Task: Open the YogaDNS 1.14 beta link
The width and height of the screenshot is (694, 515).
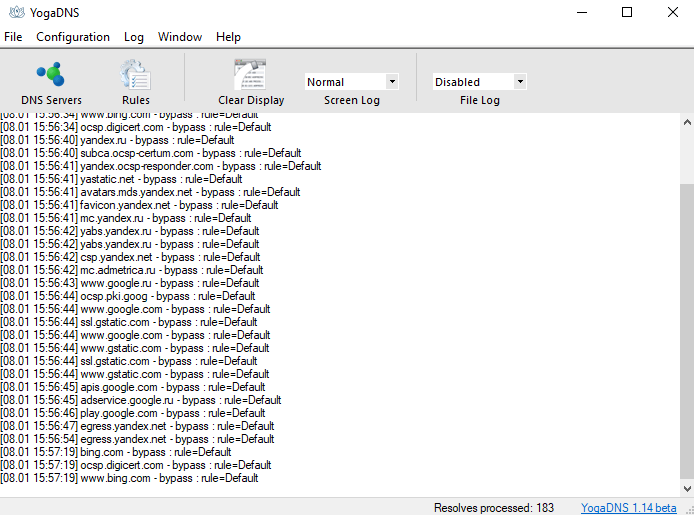Action: (x=628, y=507)
